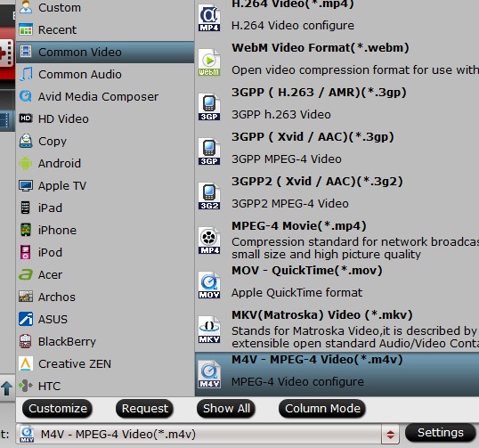Choose the MOV QuickTime format icon
This screenshot has height=448, width=479.
pos(209,285)
